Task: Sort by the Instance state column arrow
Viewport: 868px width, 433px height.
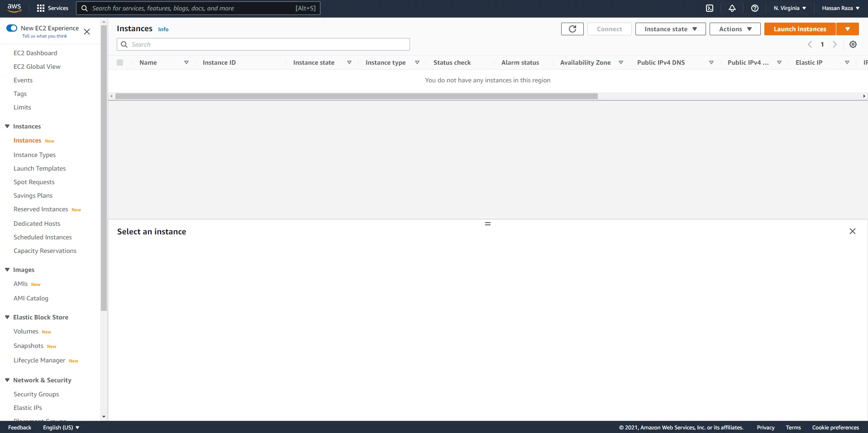Action: tap(349, 62)
